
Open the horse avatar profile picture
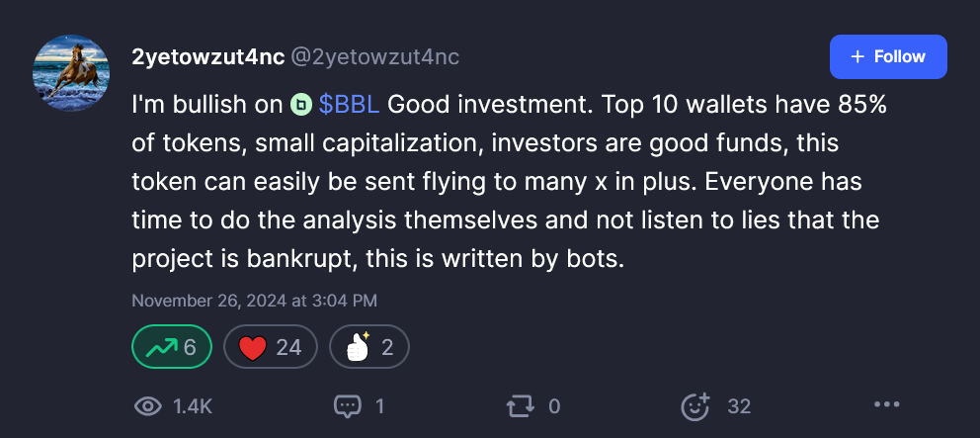70,73
